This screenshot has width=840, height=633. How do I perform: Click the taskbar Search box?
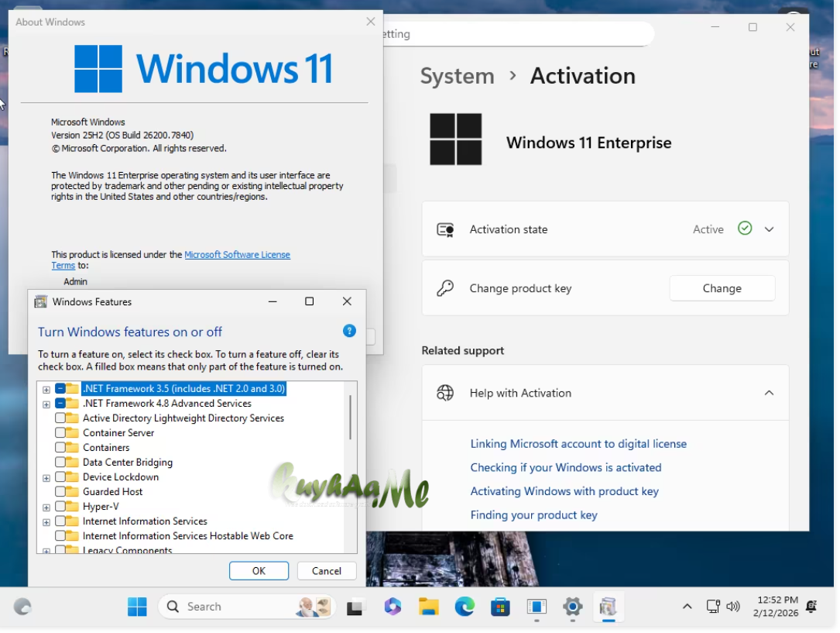coord(246,607)
